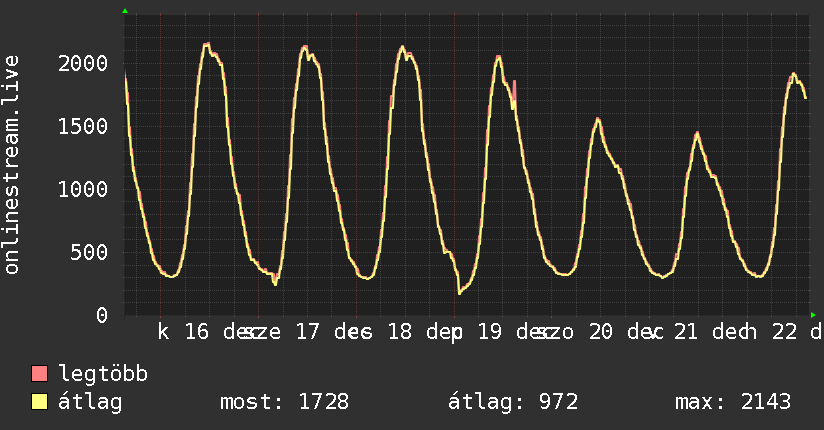Click the 20 date label on x-axis
This screenshot has height=430, width=824.
pyautogui.click(x=601, y=332)
